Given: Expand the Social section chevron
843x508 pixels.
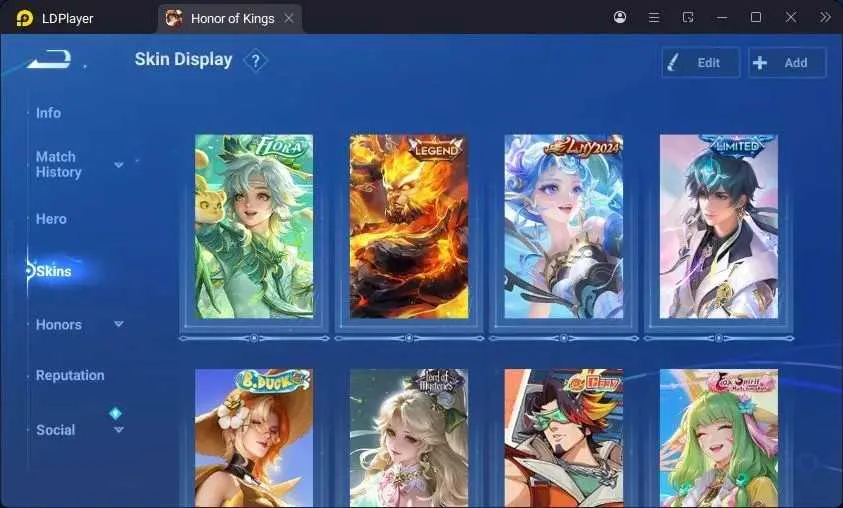Looking at the screenshot, I should 119,430.
